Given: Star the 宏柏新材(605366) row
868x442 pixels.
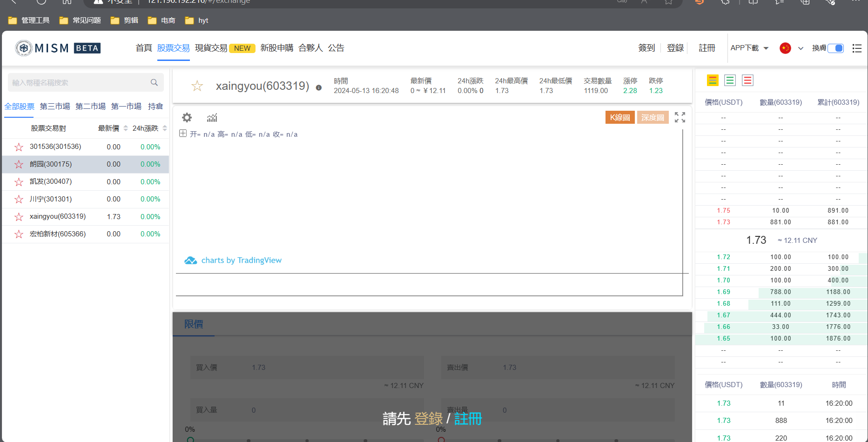Looking at the screenshot, I should click(19, 234).
